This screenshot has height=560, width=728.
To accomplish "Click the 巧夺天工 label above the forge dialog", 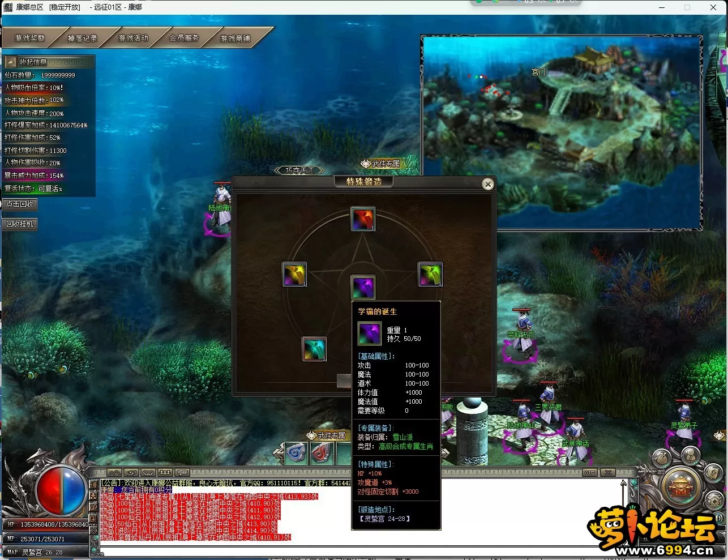I will (299, 170).
